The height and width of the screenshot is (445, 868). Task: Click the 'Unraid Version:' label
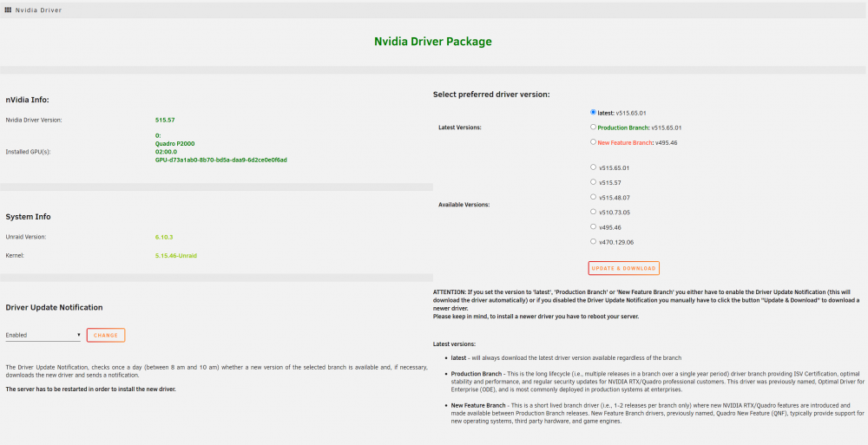26,237
